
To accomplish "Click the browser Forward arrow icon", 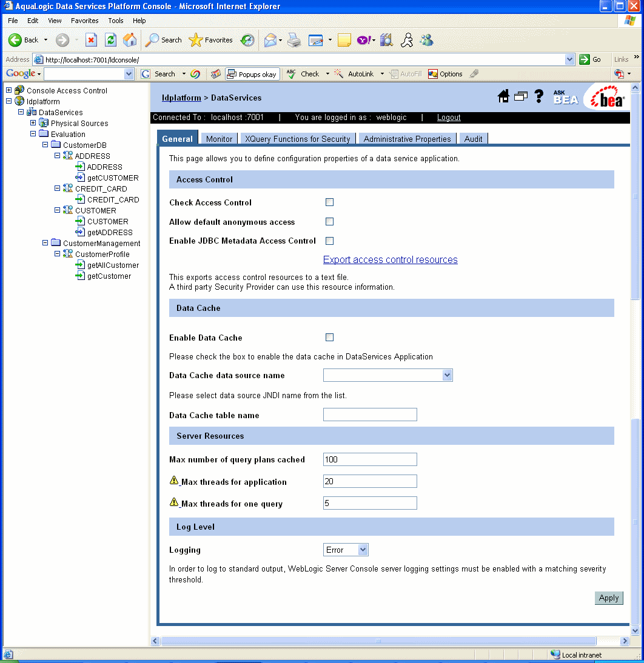I will point(62,40).
